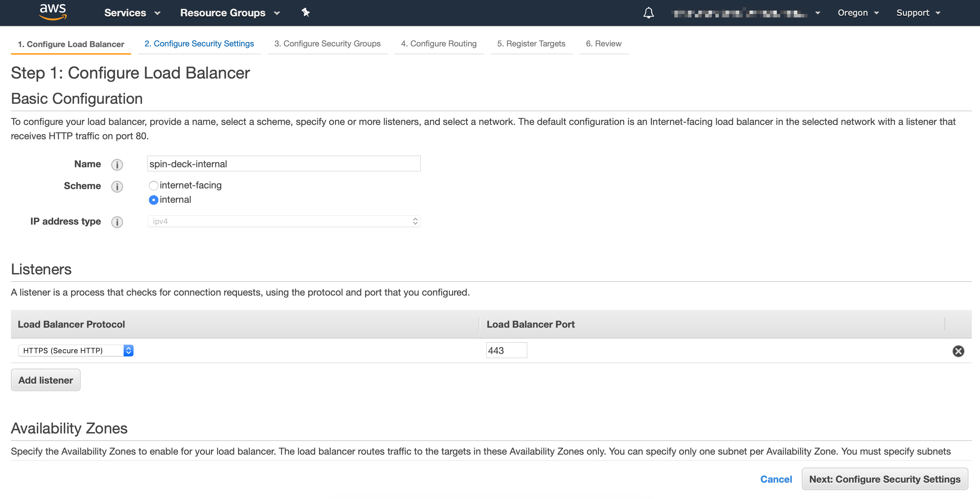Click the Load Balancer Port field
The height and width of the screenshot is (499, 980).
click(506, 350)
